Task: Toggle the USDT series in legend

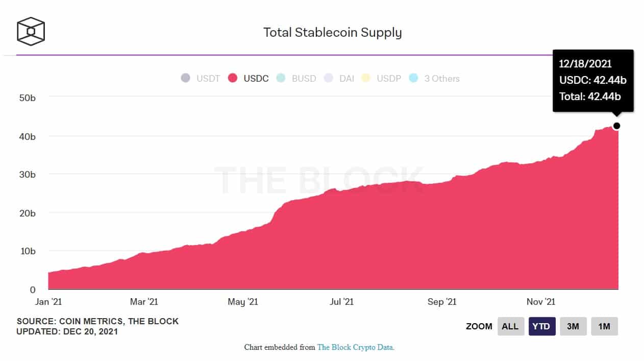Action: (200, 79)
